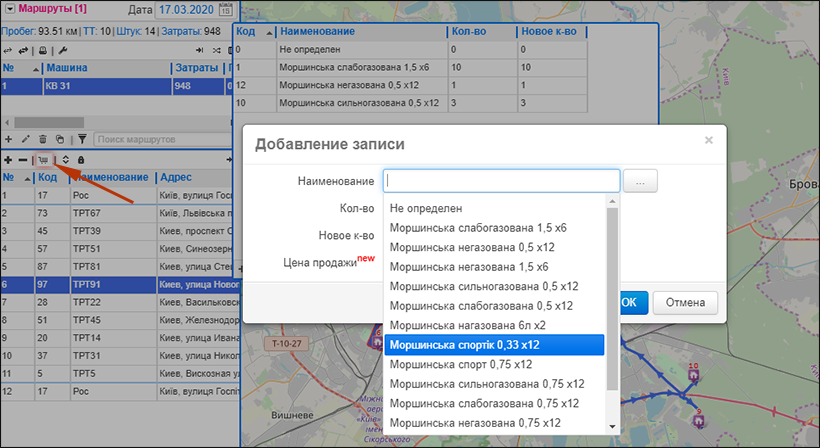820x448 pixels.
Task: Click the Наименование combo input field
Action: [x=502, y=181]
